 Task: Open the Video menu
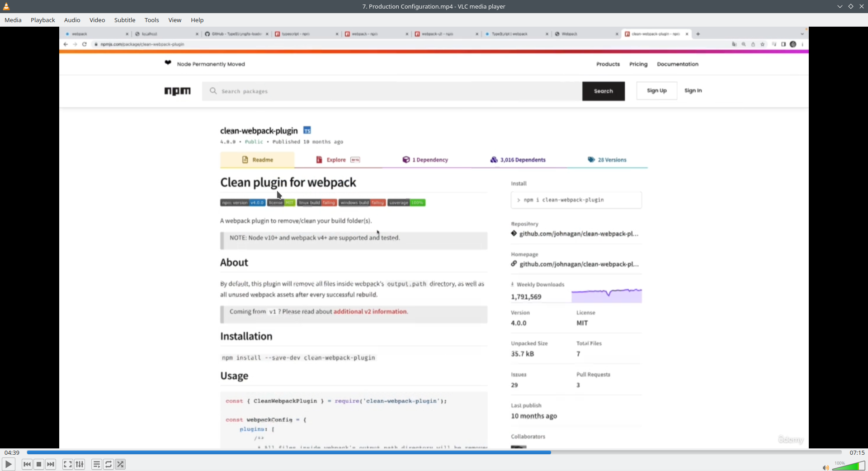pyautogui.click(x=97, y=20)
